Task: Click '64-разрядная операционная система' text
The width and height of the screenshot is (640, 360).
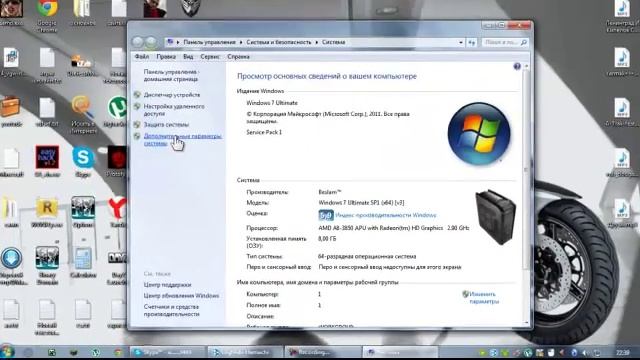Action: [x=367, y=256]
